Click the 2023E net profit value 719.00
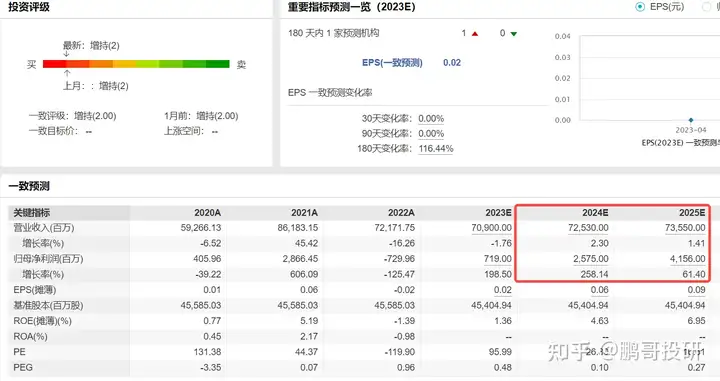Image resolution: width=720 pixels, height=381 pixels. pos(498,259)
